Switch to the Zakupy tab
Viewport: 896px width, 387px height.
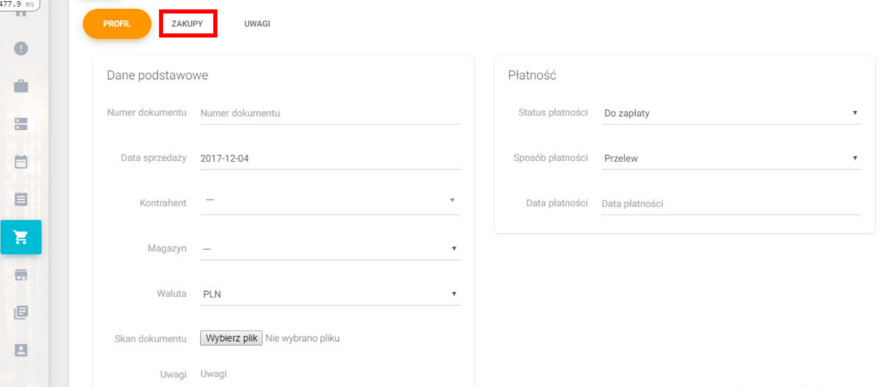[x=187, y=24]
